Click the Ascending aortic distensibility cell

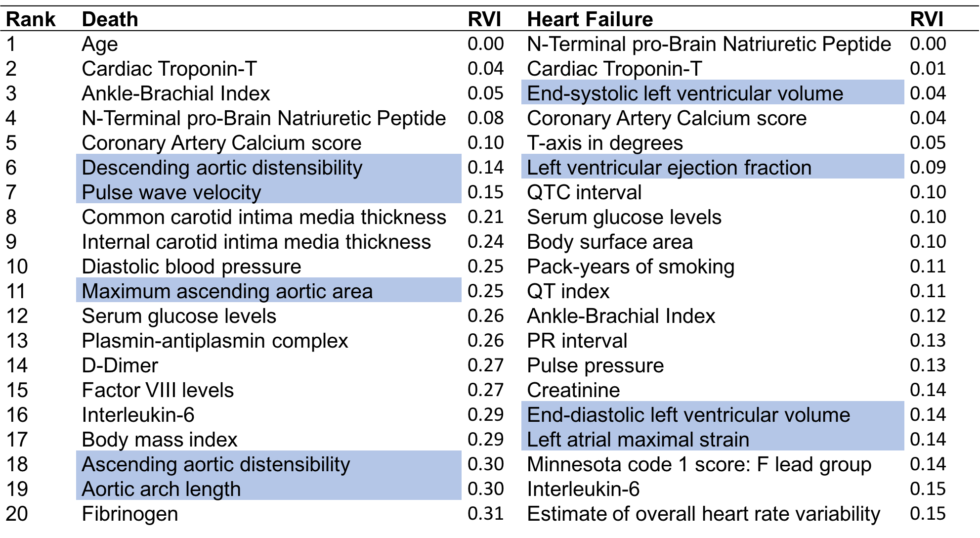(x=215, y=464)
